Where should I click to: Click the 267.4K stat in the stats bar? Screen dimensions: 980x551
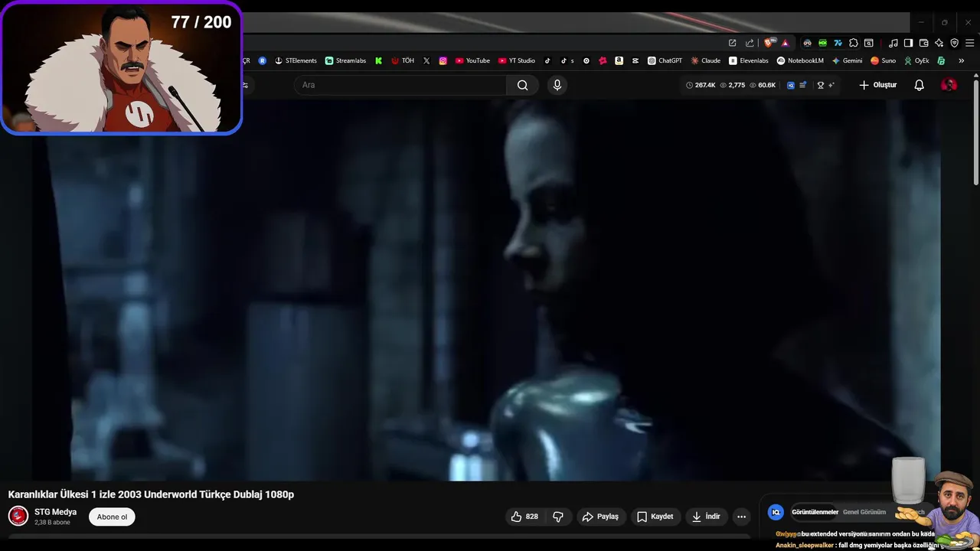[x=701, y=85]
